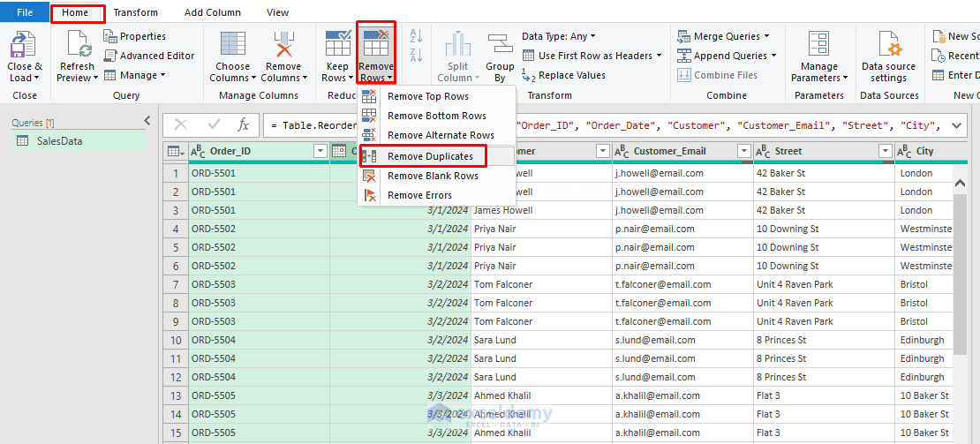Click the Remove Columns icon
The width and height of the screenshot is (980, 444).
[x=283, y=45]
